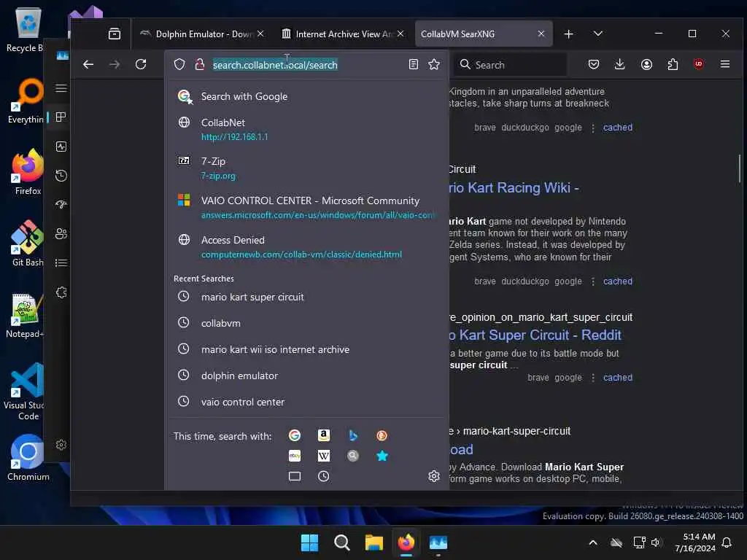Show hidden system tray icons chevron
Screen dimensions: 747x560
click(x=592, y=542)
